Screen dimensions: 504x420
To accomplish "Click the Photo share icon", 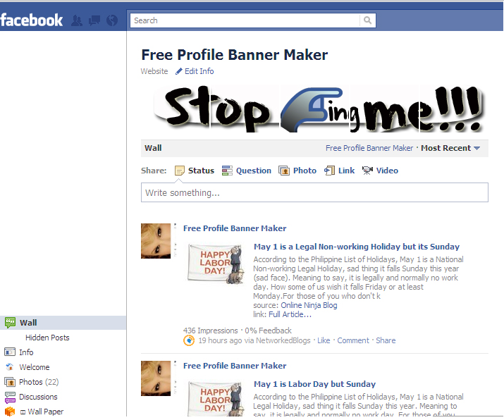I will (x=284, y=171).
